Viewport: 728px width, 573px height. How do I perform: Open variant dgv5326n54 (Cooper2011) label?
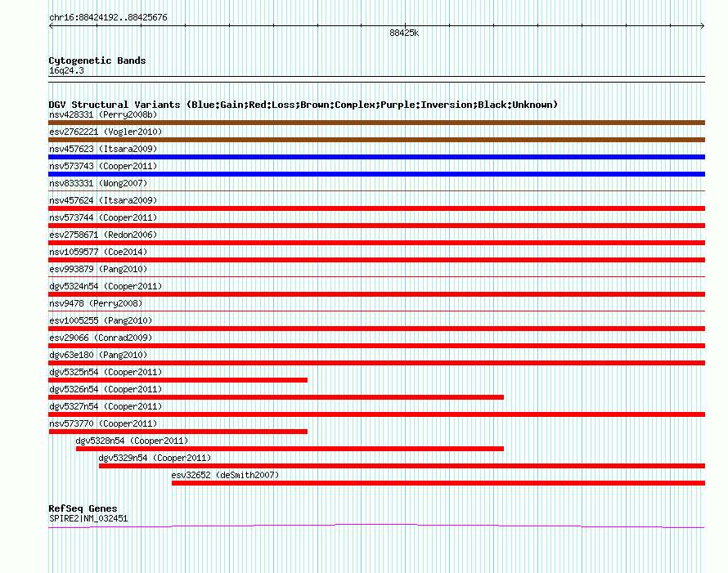pyautogui.click(x=106, y=389)
